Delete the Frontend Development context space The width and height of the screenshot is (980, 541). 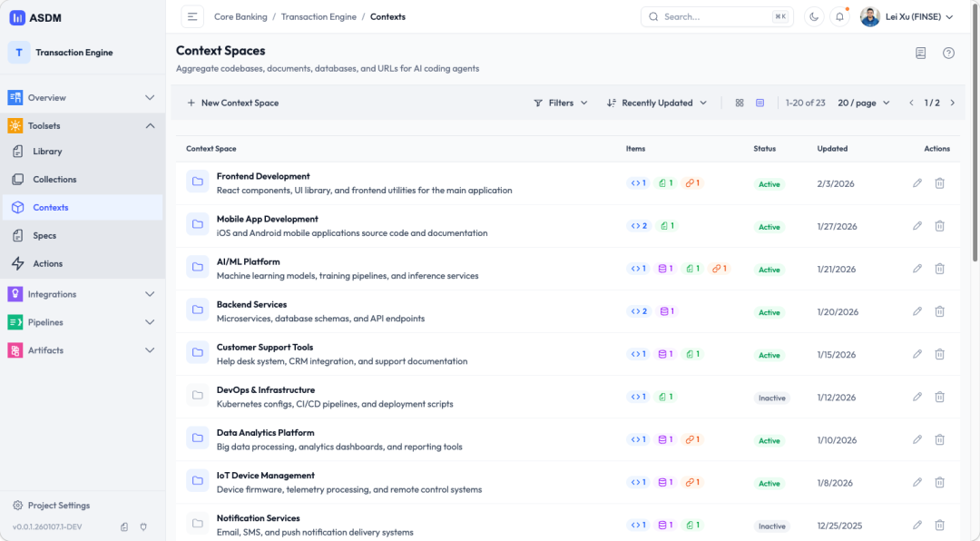click(x=939, y=183)
